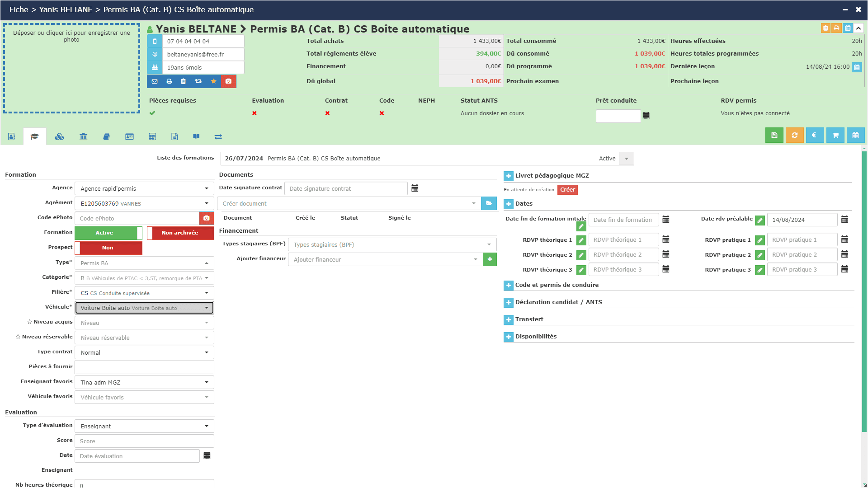This screenshot has height=488, width=868.
Task: Open the Agence dropdown
Action: (x=144, y=188)
